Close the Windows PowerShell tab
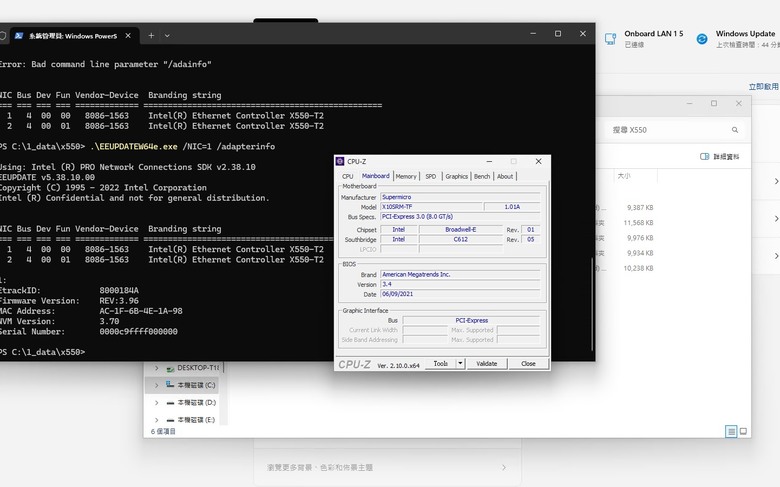 [128, 36]
